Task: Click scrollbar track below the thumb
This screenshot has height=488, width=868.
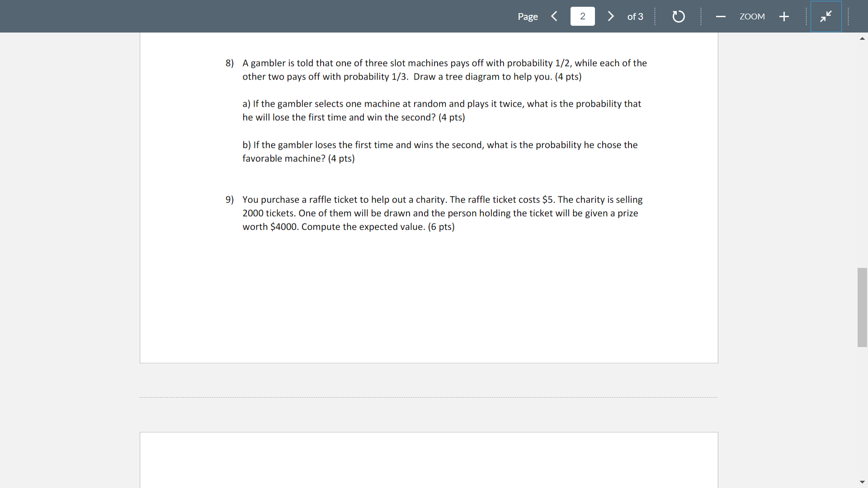Action: 862,411
